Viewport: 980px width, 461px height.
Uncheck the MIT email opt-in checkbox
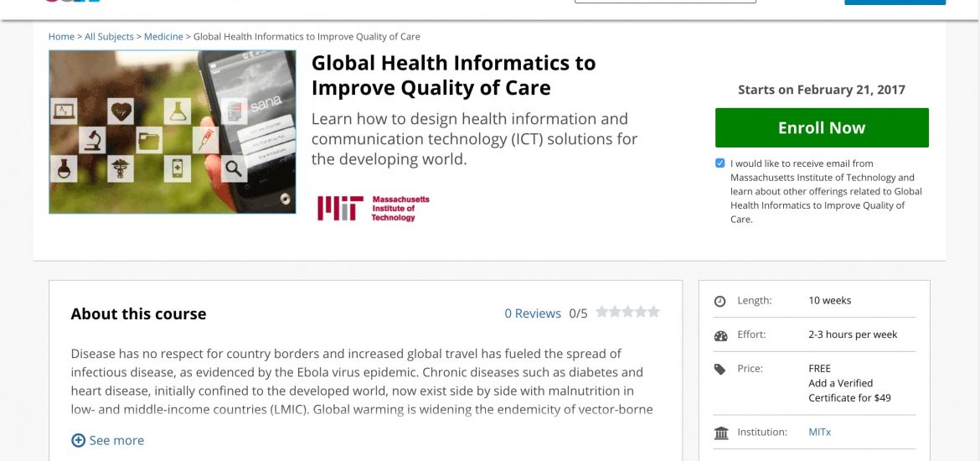(x=720, y=163)
